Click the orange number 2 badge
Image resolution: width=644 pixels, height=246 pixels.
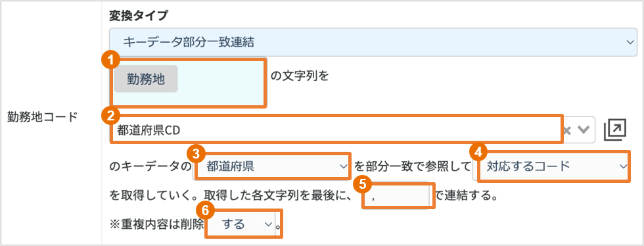tap(110, 117)
